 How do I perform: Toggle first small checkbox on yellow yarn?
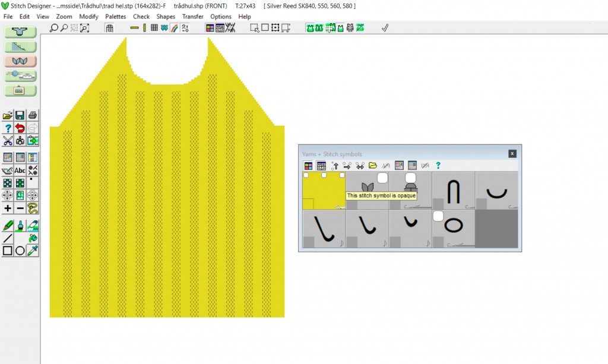tap(306, 175)
